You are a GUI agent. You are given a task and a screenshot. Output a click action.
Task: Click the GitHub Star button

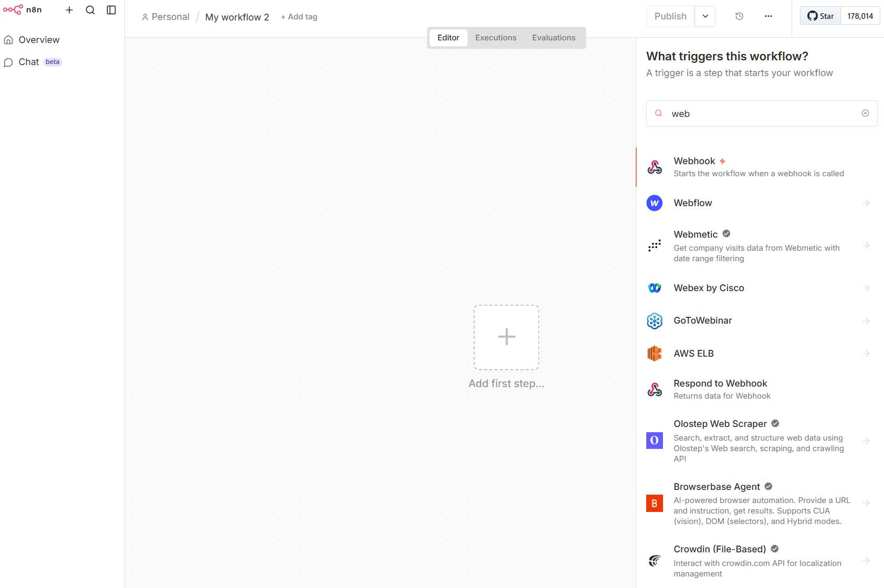tap(820, 16)
